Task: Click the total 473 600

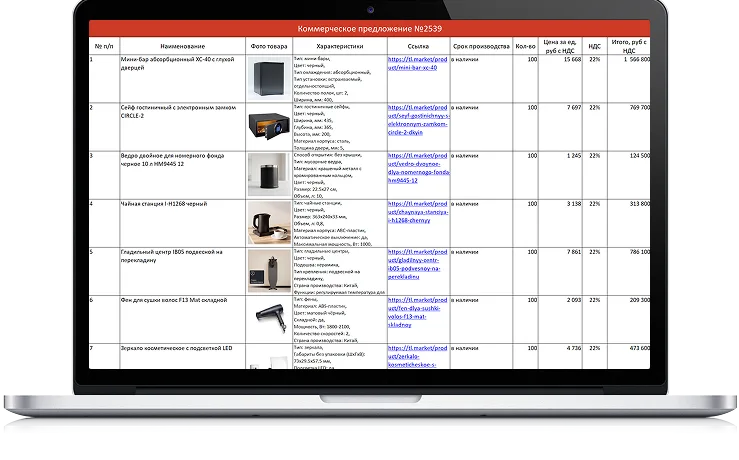Action: (640, 348)
